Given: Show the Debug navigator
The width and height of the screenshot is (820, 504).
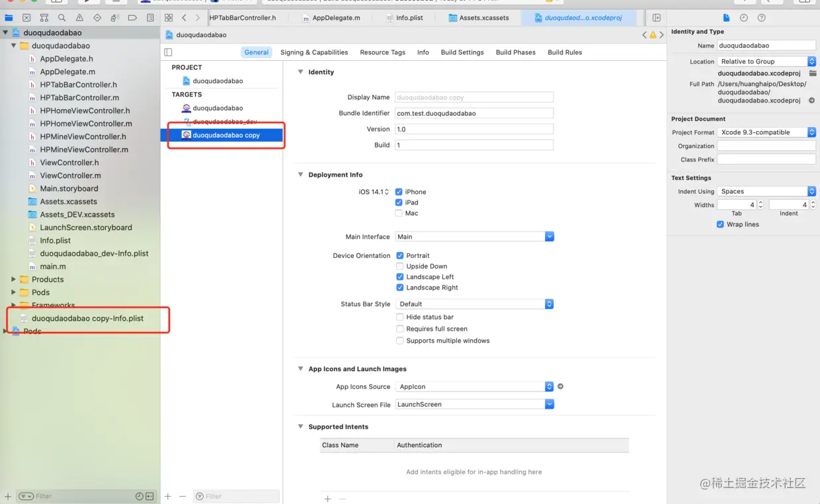Looking at the screenshot, I should pos(115,18).
